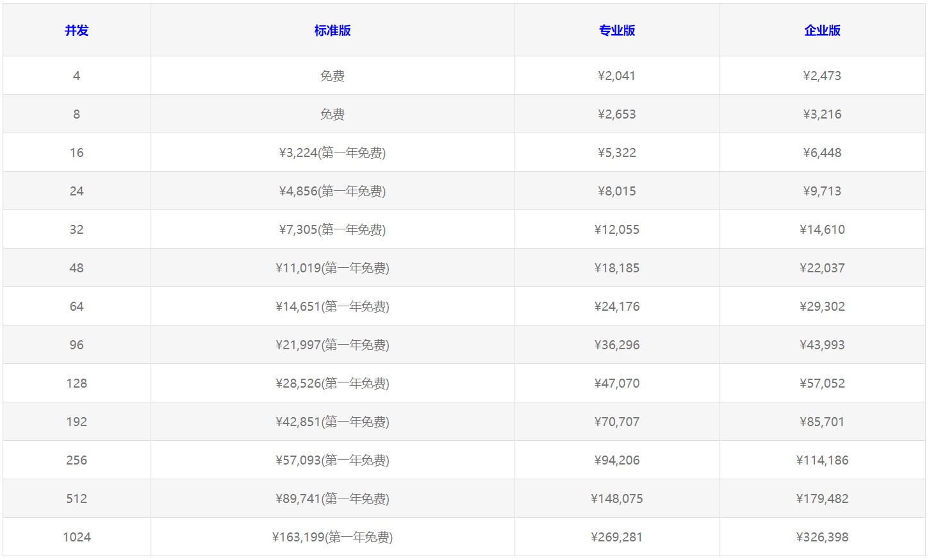The height and width of the screenshot is (560, 929).
Task: Click the ¥3,216 enterprise price cell
Action: pos(822,114)
